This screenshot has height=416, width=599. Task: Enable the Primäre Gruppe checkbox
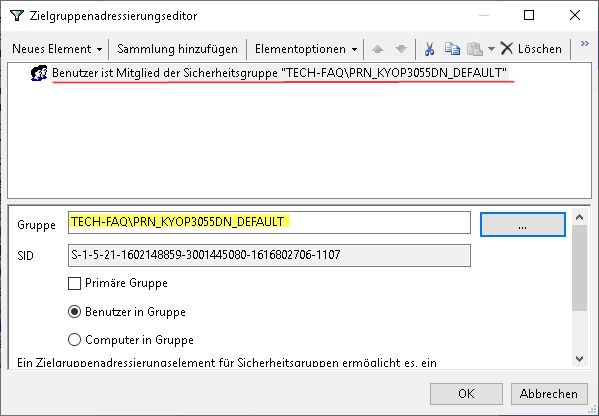(x=74, y=283)
